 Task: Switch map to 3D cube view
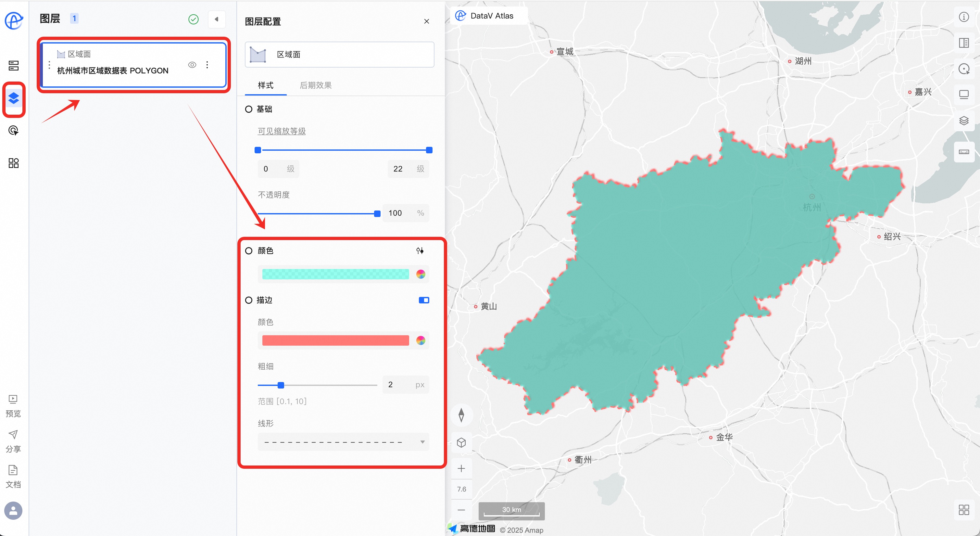pyautogui.click(x=461, y=443)
